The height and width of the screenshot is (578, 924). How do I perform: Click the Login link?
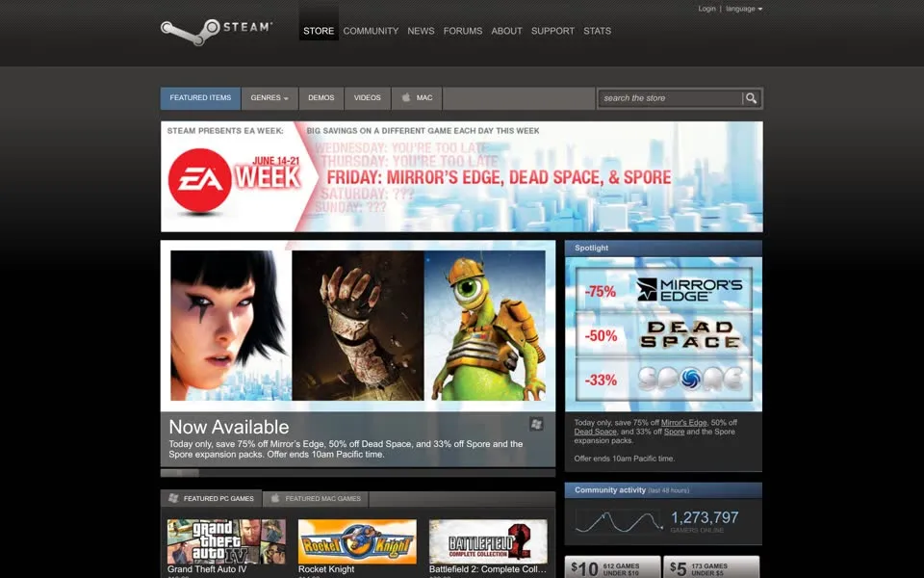pyautogui.click(x=706, y=9)
